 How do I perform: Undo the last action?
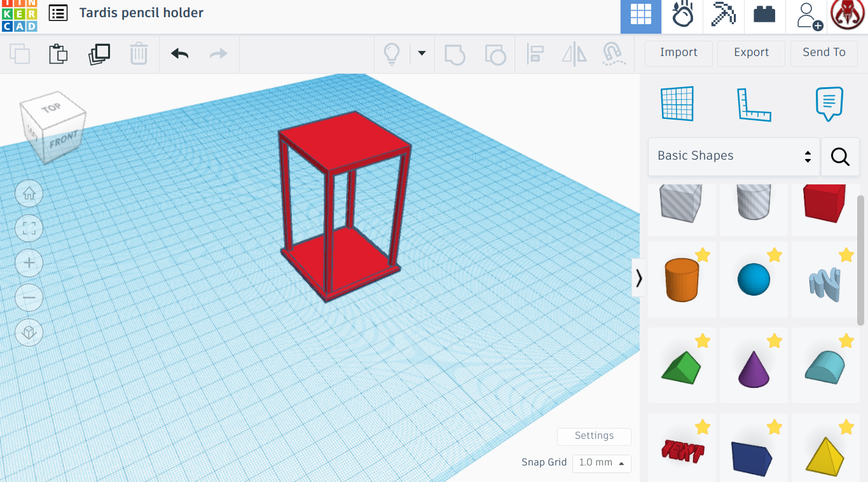(180, 53)
